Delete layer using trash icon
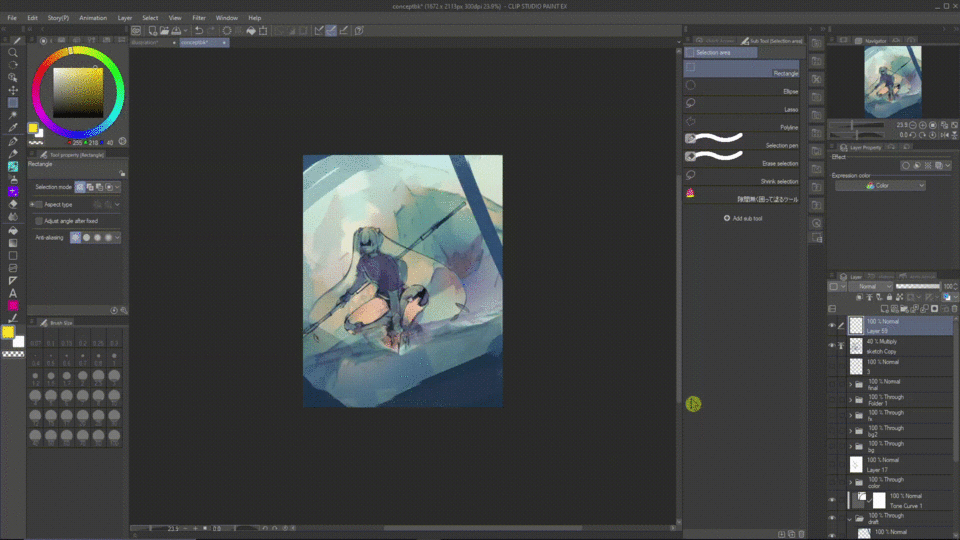 [x=954, y=309]
